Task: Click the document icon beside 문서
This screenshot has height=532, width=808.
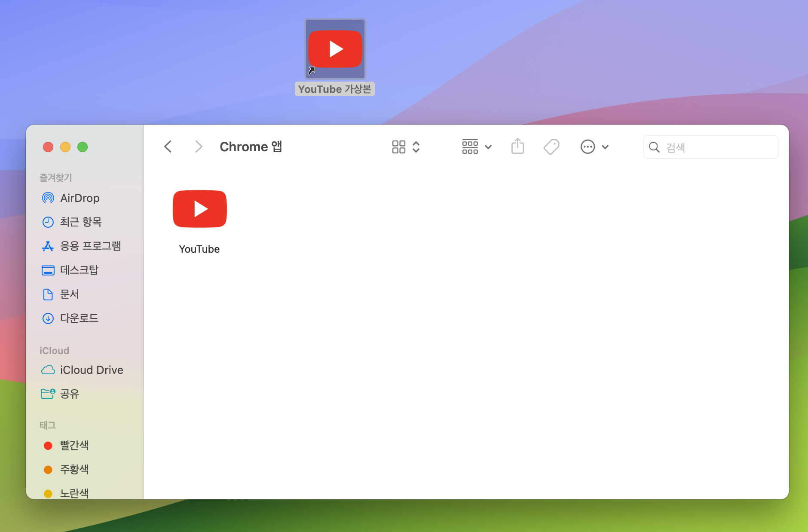Action: click(x=48, y=294)
